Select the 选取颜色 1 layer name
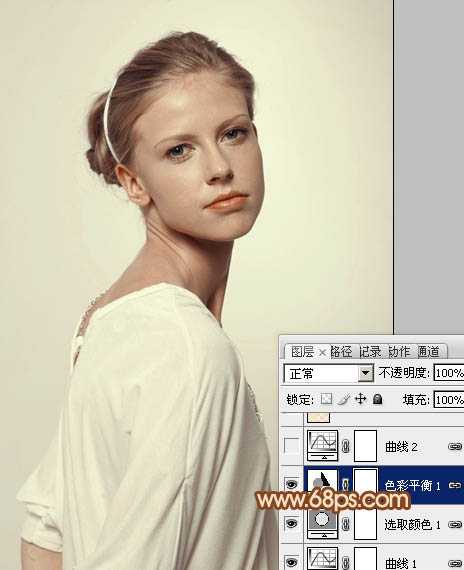This screenshot has width=464, height=570. click(412, 524)
